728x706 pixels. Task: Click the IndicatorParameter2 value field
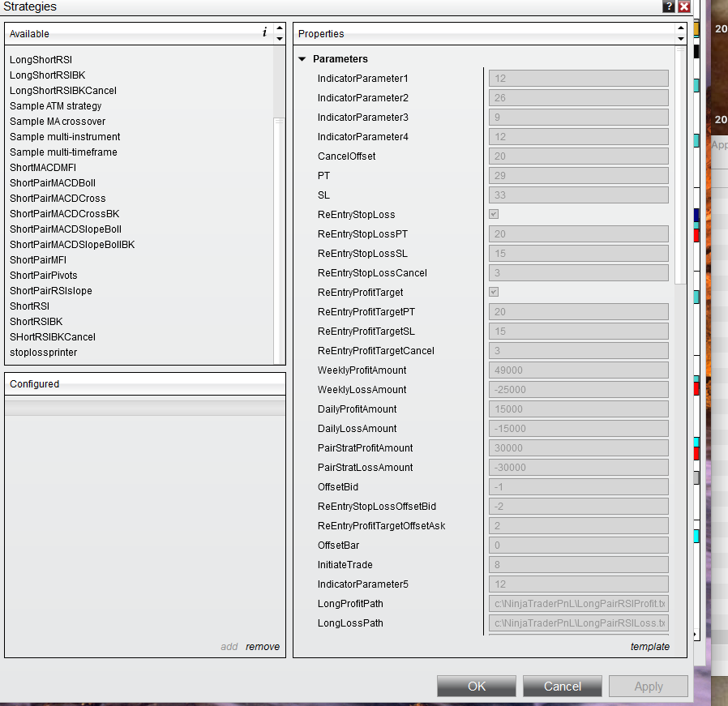point(579,98)
